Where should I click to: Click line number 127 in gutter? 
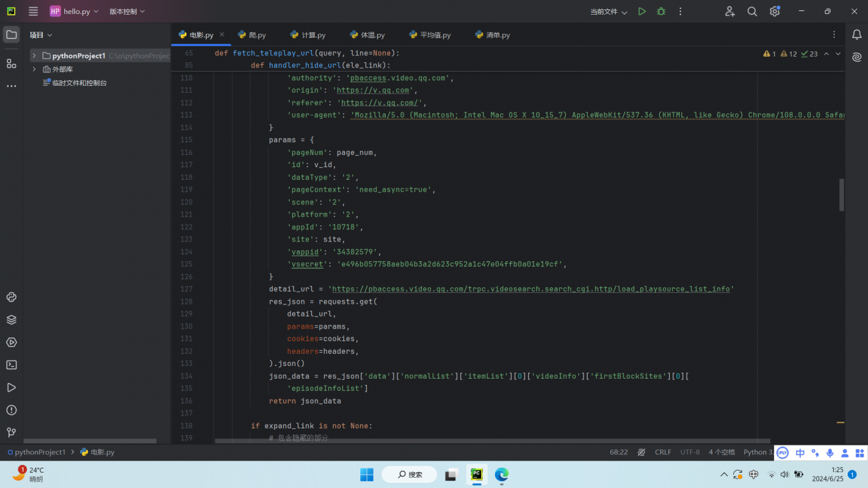pyautogui.click(x=186, y=289)
